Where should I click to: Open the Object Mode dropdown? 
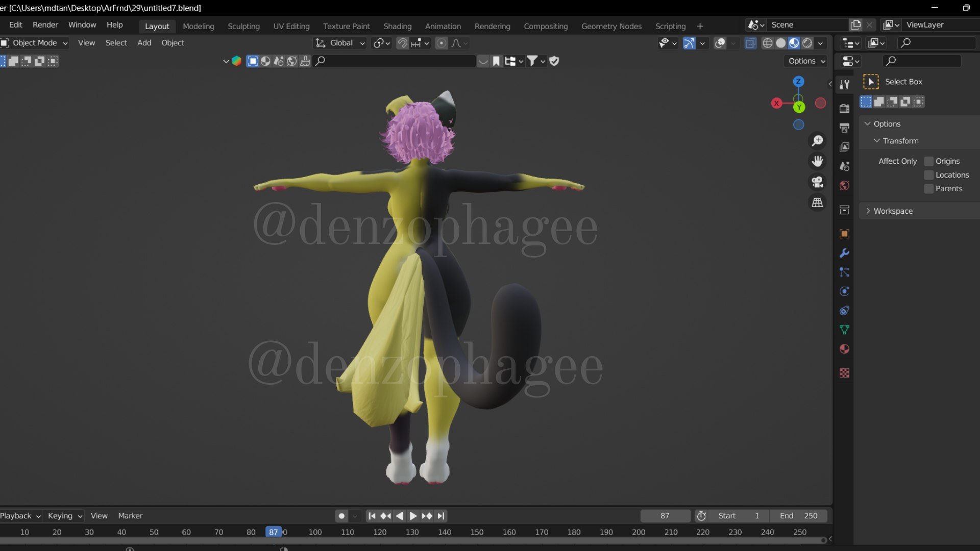click(x=35, y=43)
